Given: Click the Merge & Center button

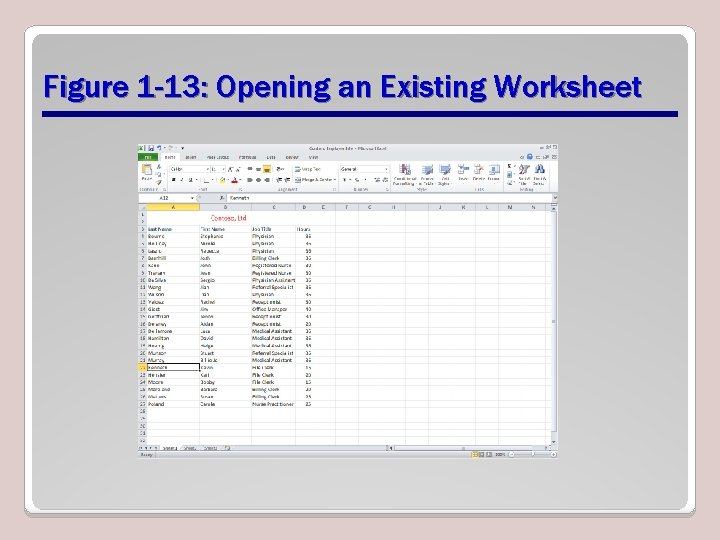Looking at the screenshot, I should [x=313, y=180].
